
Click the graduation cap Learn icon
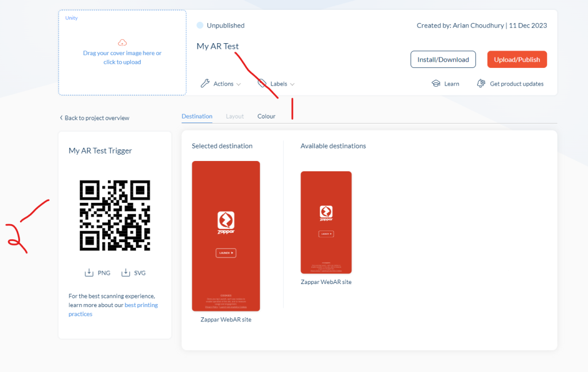(436, 83)
